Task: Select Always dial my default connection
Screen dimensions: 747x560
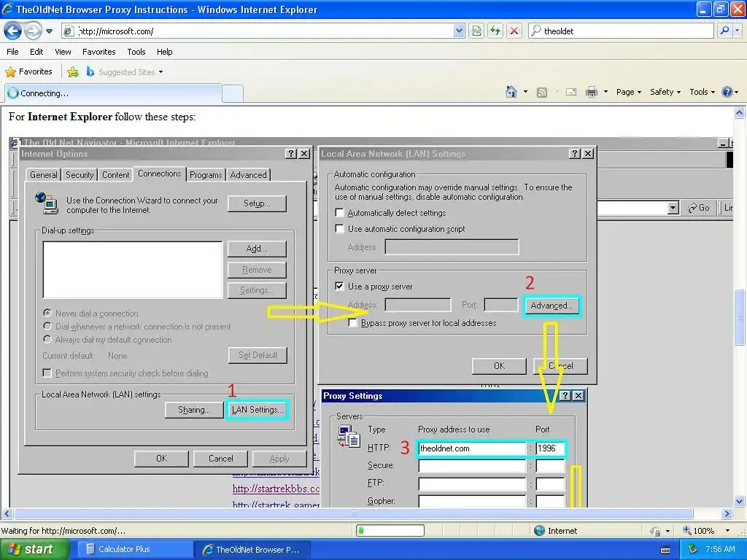Action: 47,340
